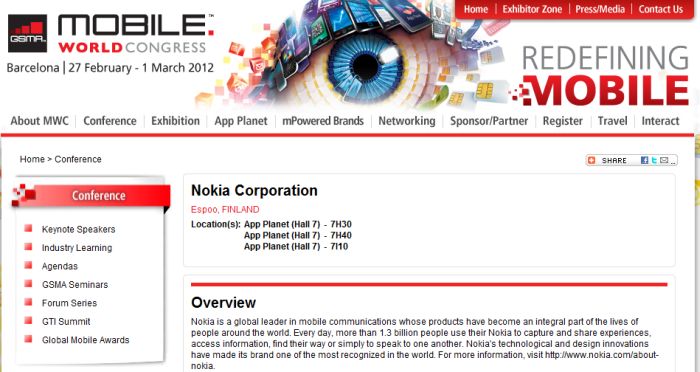Open the mPowered Brands menu
This screenshot has height=372, width=700.
point(323,121)
